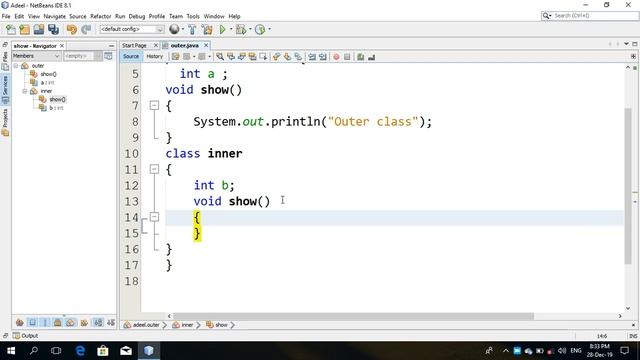Open the web browser globe icon
The height and width of the screenshot is (360, 640).
(x=174, y=29)
